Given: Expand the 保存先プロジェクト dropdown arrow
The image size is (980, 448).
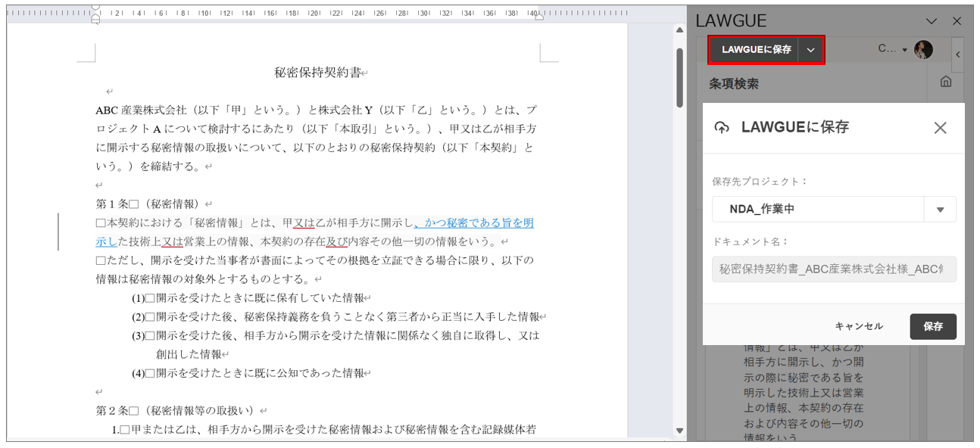Looking at the screenshot, I should coord(940,210).
